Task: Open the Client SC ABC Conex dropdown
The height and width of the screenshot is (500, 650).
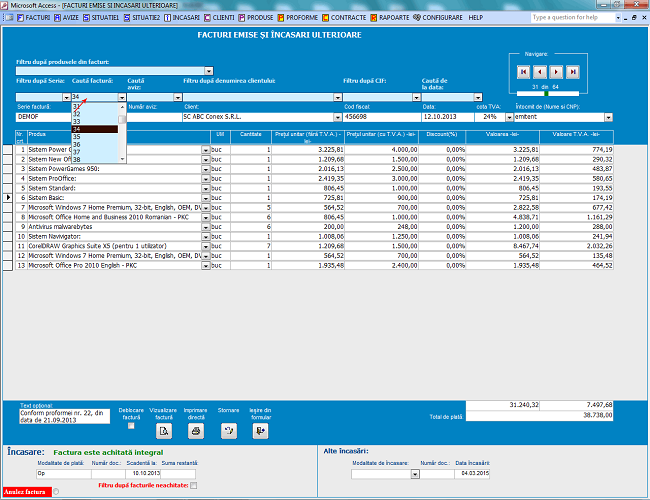Action: [338, 117]
